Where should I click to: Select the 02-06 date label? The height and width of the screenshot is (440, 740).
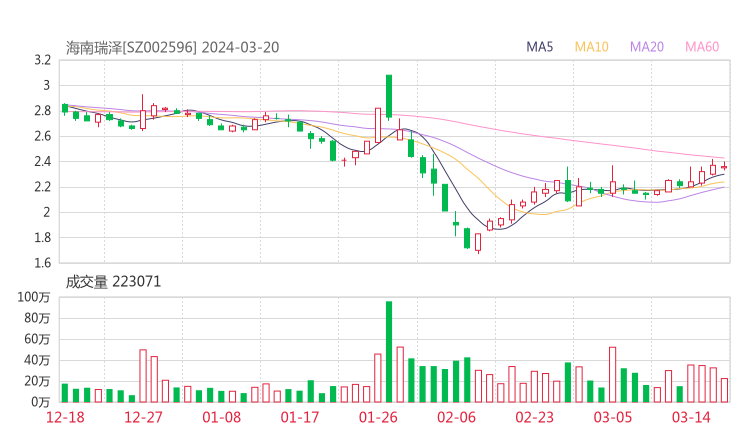(457, 417)
